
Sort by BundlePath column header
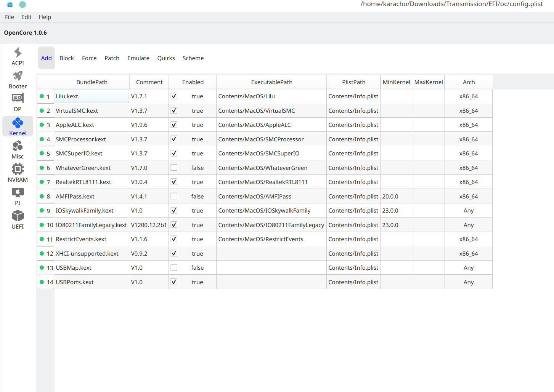92,82
